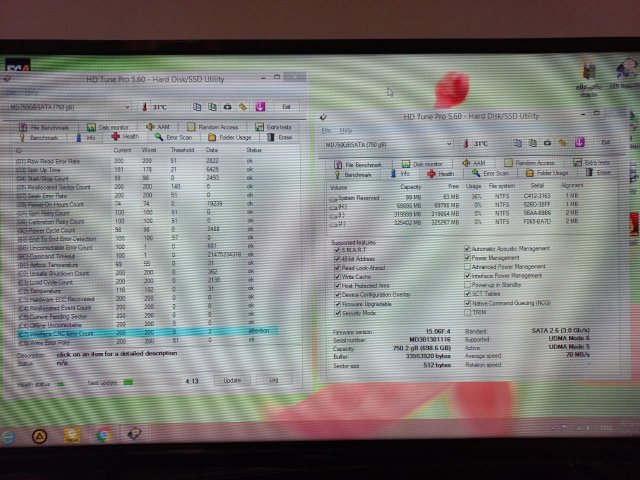Toggle the Automatic Acoustic Management checkbox

tap(467, 248)
